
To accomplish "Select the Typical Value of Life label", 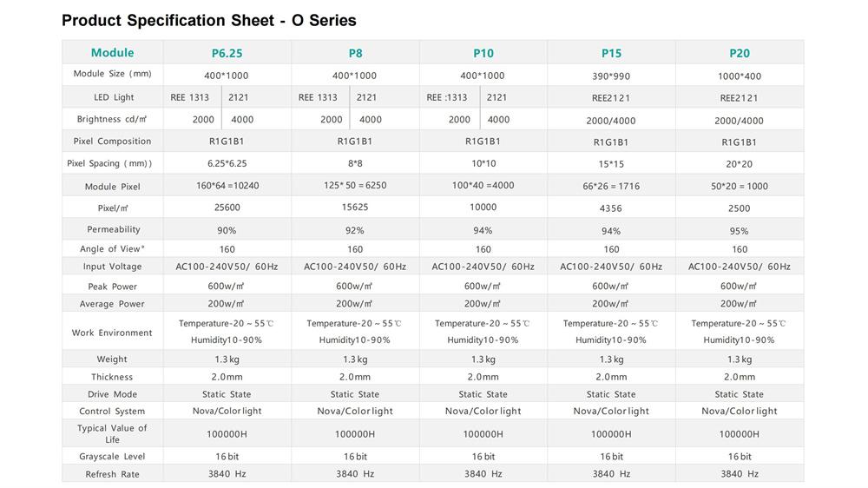I will pyautogui.click(x=112, y=433).
